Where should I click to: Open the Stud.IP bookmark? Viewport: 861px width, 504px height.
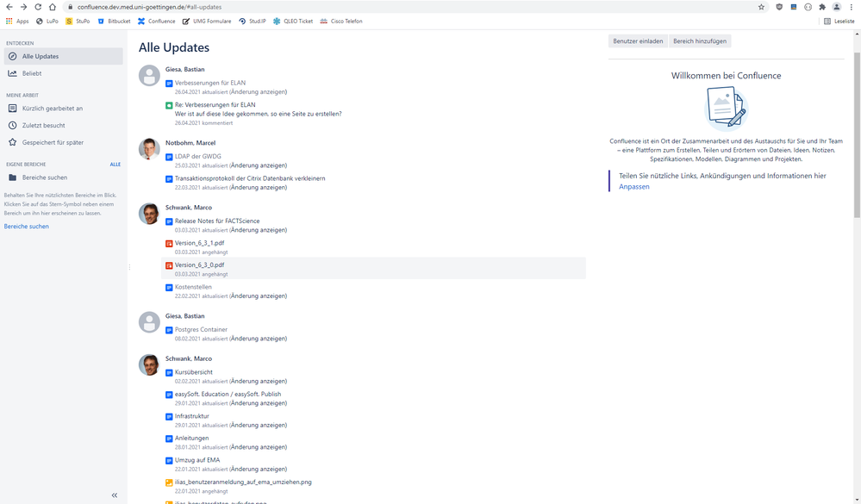point(252,22)
